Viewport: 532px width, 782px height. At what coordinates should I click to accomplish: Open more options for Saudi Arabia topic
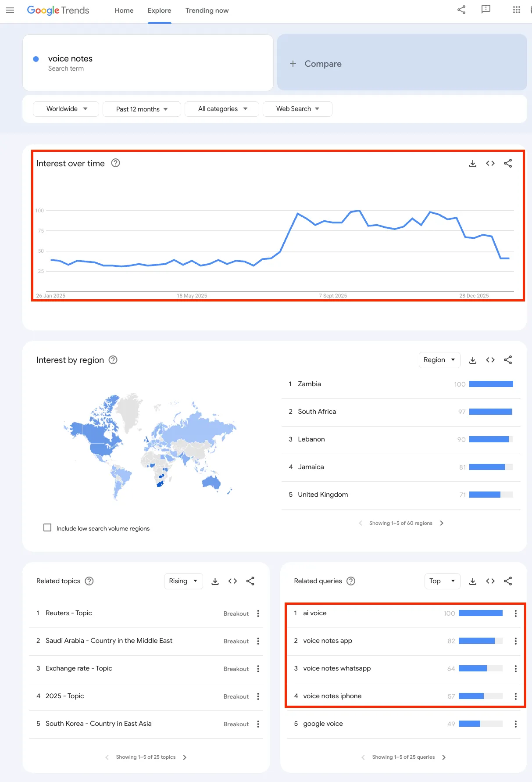click(x=258, y=641)
